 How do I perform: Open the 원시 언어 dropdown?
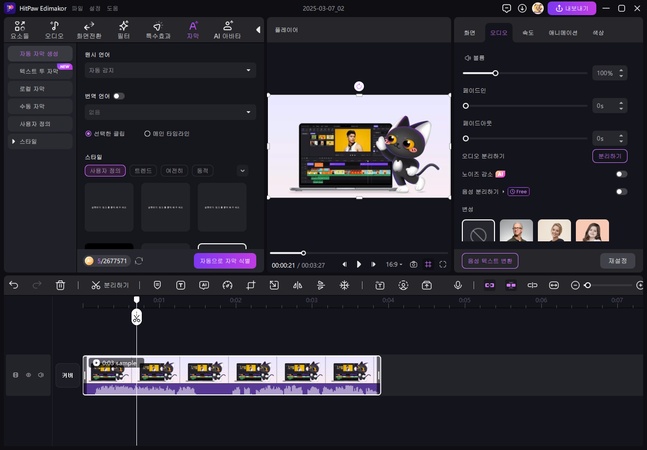(170, 70)
